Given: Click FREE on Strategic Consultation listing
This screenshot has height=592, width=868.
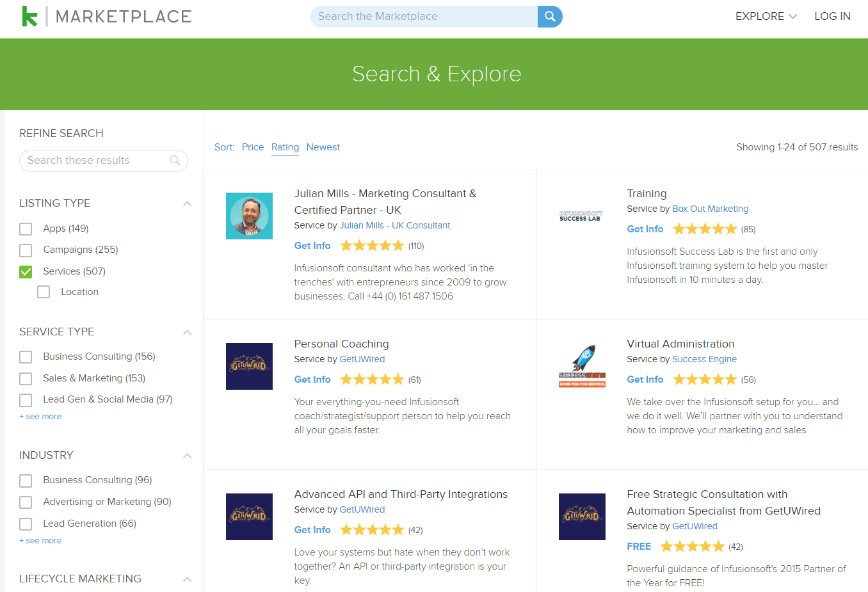Looking at the screenshot, I should click(639, 547).
